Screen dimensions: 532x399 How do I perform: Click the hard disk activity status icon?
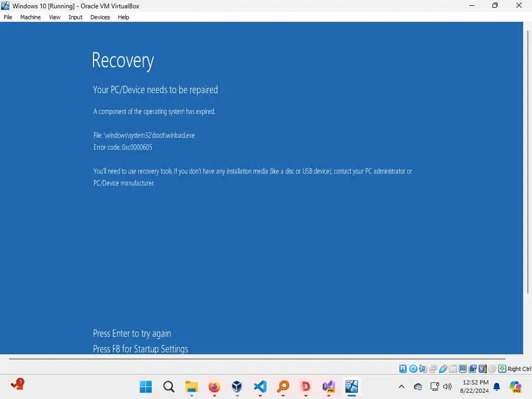(403, 368)
